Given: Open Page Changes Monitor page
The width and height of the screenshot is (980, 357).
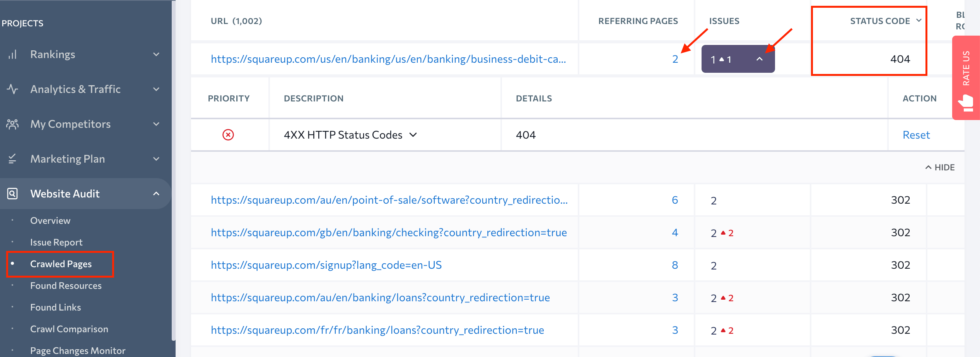Looking at the screenshot, I should pos(78,350).
